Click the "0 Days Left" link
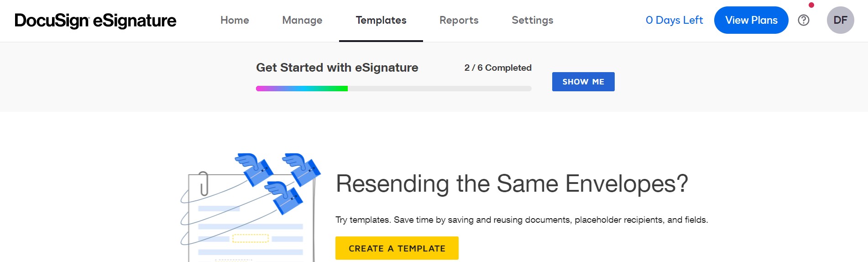 coord(674,20)
